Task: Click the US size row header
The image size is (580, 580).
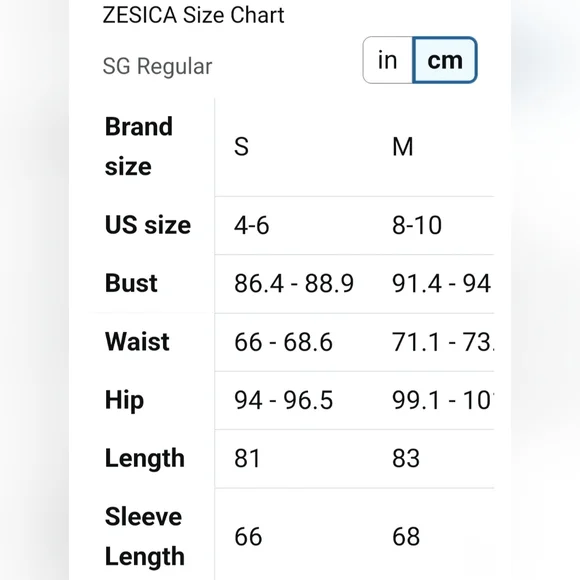Action: coord(148,225)
